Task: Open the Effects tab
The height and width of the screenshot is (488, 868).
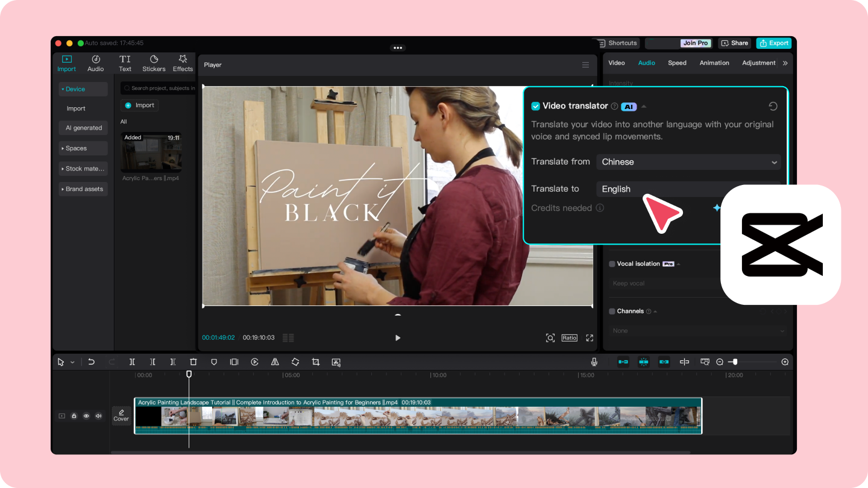Action: [183, 63]
